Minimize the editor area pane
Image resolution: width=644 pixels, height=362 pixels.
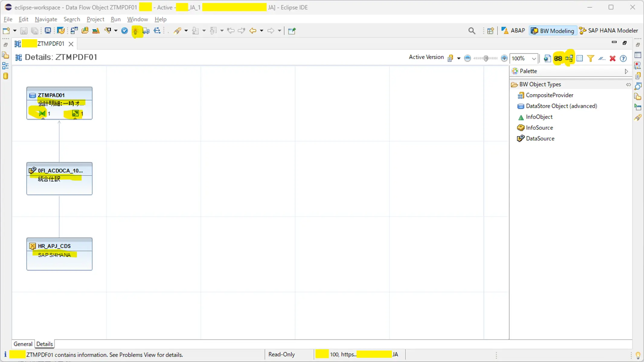(x=614, y=43)
